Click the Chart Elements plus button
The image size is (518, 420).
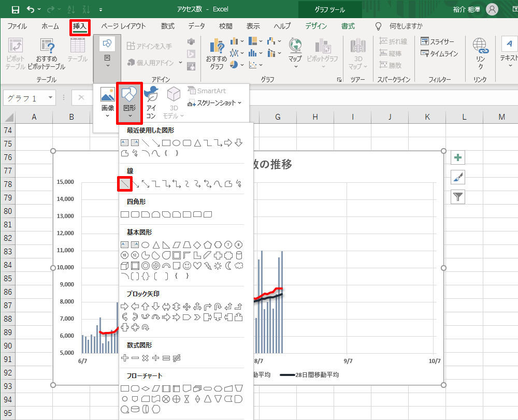458,157
